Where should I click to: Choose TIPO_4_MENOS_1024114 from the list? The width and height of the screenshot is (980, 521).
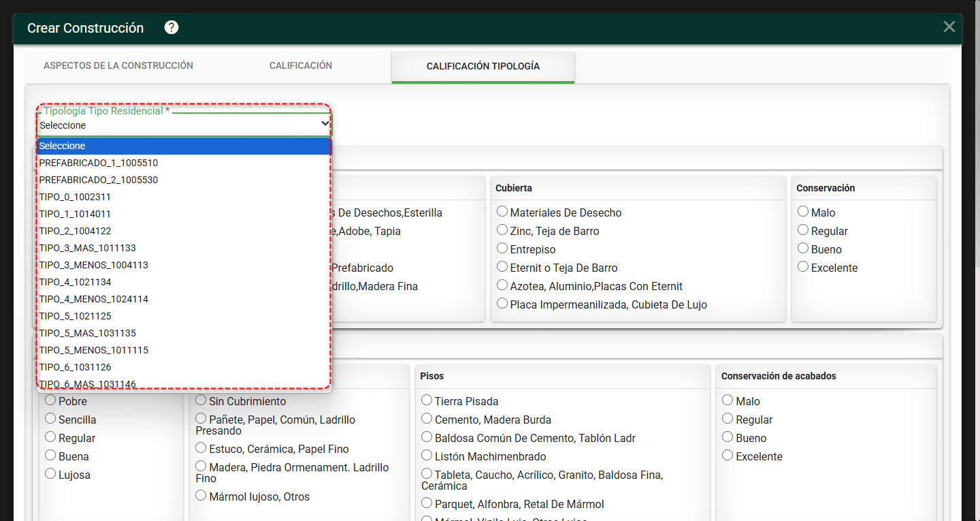tap(183, 299)
